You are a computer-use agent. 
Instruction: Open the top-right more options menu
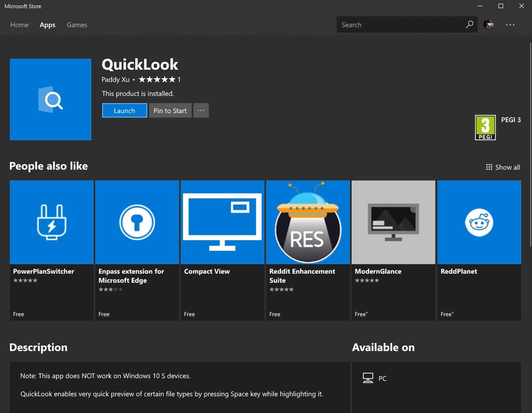tap(510, 25)
